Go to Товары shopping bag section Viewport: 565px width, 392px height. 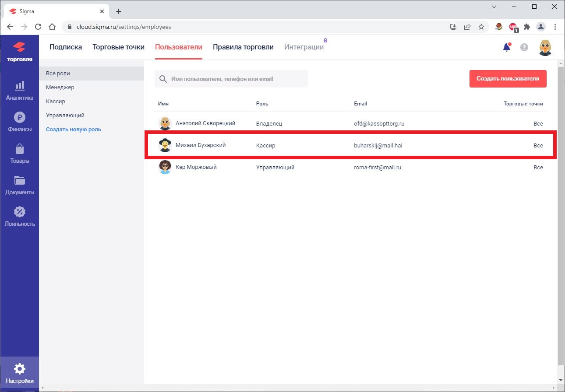click(19, 154)
